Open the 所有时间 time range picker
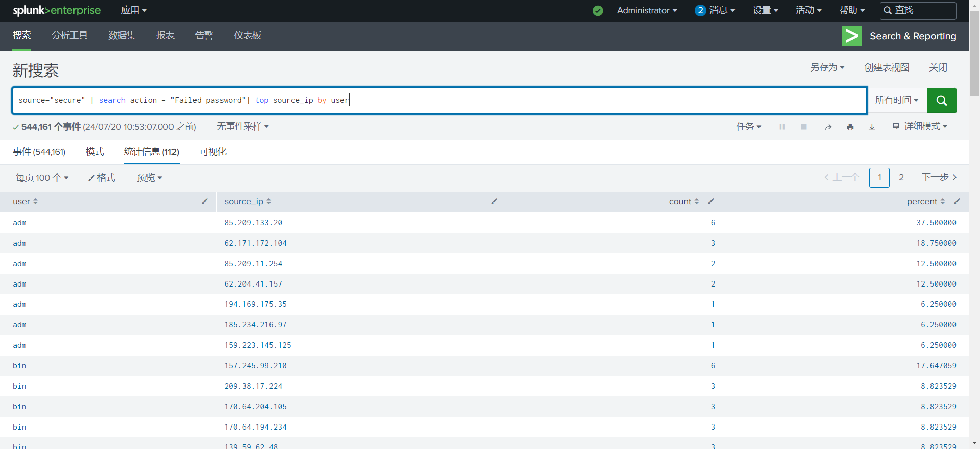 [x=896, y=100]
